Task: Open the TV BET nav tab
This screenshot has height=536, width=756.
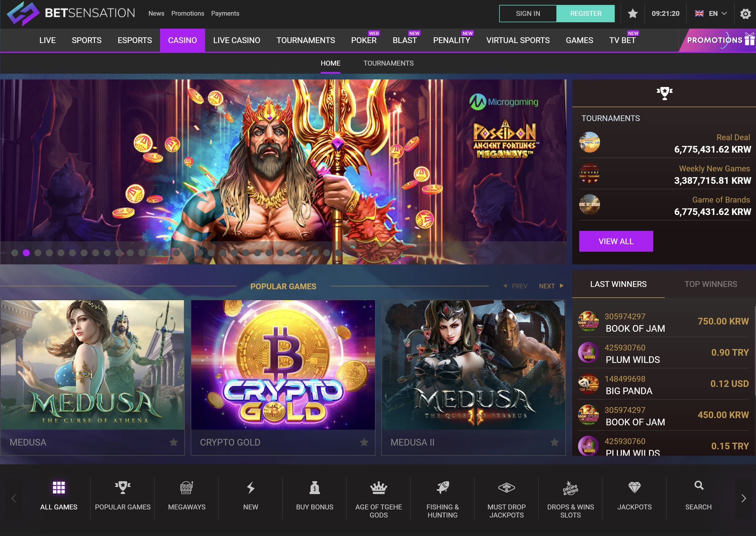Action: [x=622, y=40]
